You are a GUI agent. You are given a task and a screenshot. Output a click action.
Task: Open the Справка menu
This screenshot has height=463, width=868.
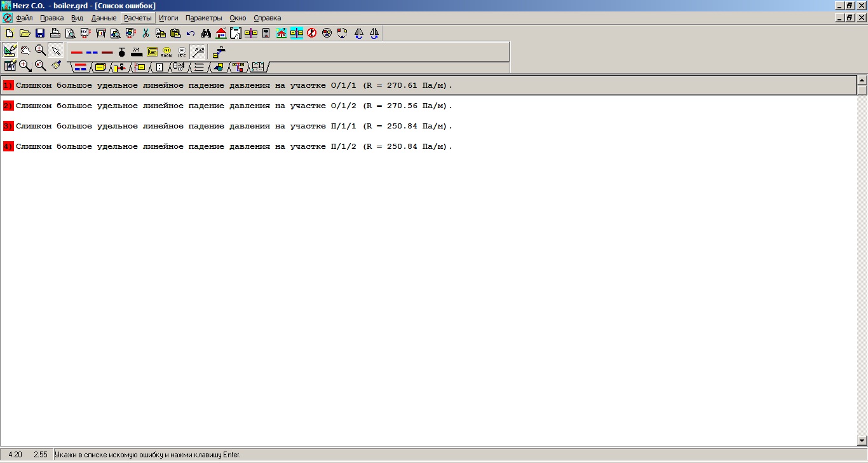point(268,18)
